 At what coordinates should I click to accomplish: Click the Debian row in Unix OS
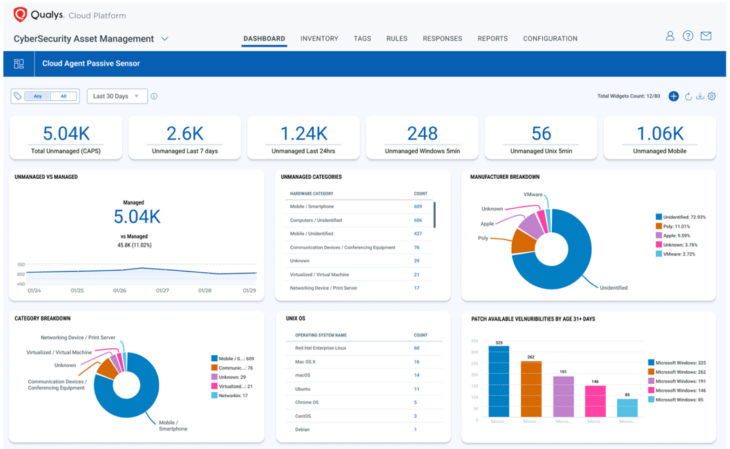tap(364, 429)
